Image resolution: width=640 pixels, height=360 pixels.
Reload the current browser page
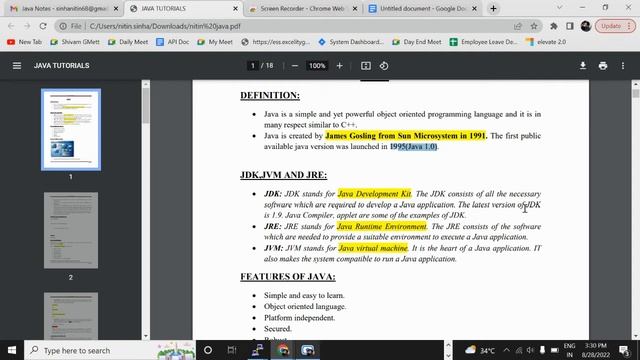(x=43, y=26)
